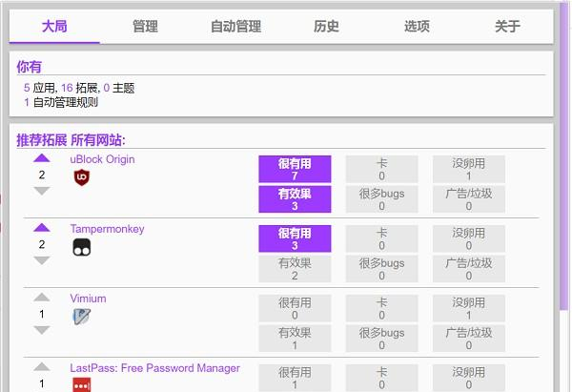Click the '5 应用' count text
This screenshot has width=572, height=392.
(x=39, y=88)
